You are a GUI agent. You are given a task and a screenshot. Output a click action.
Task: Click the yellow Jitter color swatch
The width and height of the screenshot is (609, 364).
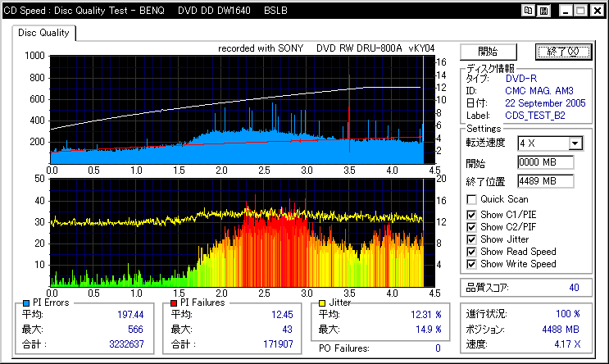click(x=322, y=303)
